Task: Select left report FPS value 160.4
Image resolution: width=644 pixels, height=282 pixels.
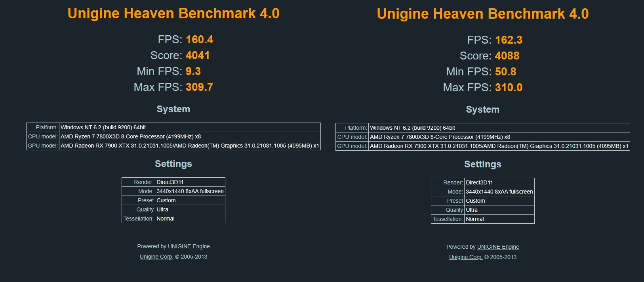Action: (x=200, y=40)
